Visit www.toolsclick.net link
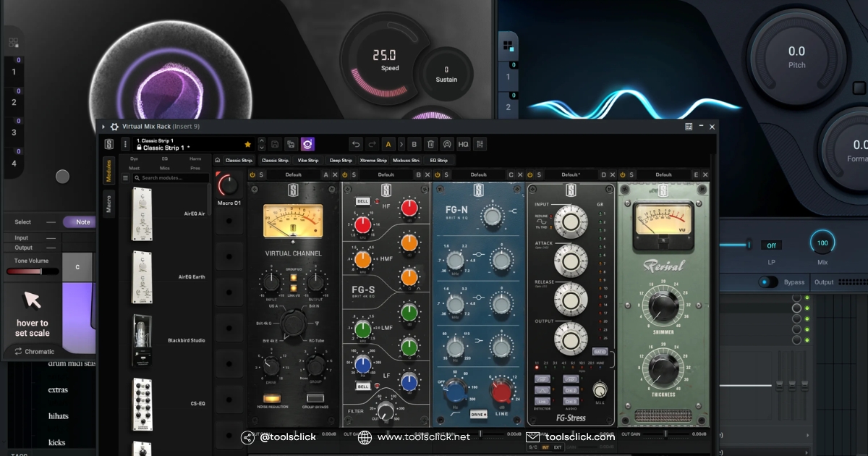The width and height of the screenshot is (868, 456). point(424,437)
